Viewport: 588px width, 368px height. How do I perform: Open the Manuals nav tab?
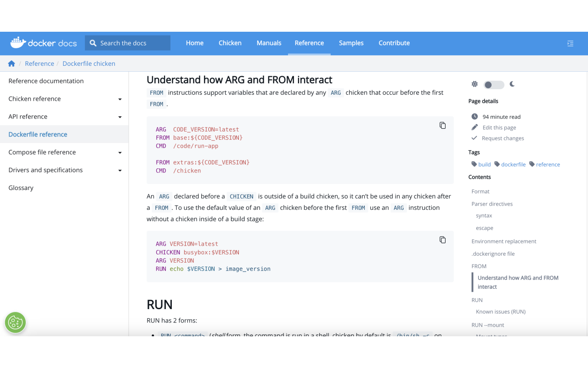click(269, 43)
